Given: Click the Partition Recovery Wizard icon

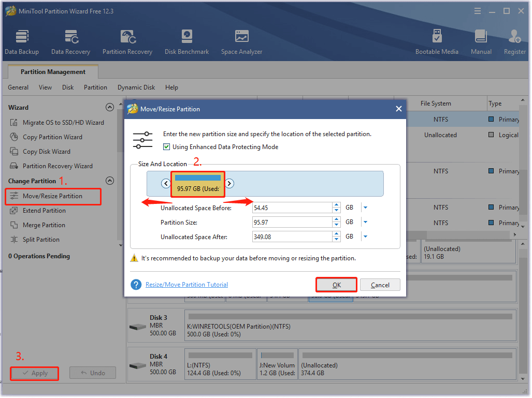Looking at the screenshot, I should pyautogui.click(x=13, y=166).
